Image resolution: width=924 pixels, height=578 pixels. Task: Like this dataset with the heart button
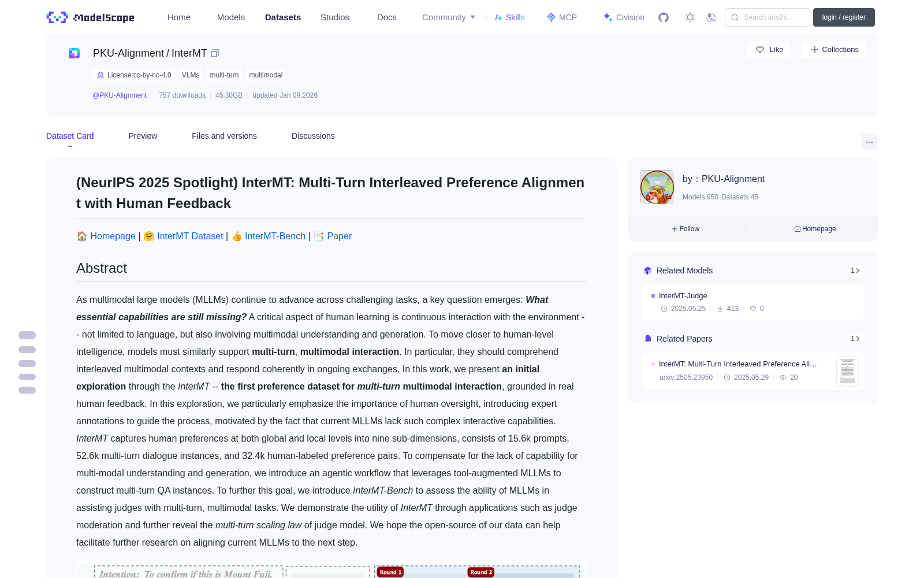tap(769, 50)
